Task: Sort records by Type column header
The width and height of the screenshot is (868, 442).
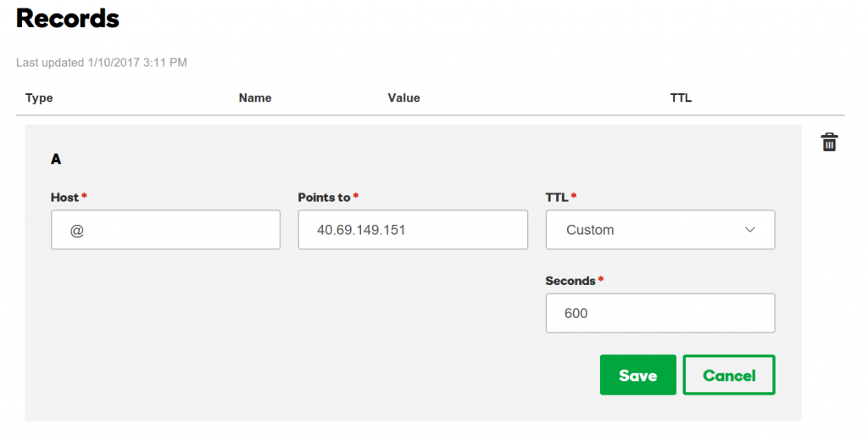Action: tap(39, 98)
